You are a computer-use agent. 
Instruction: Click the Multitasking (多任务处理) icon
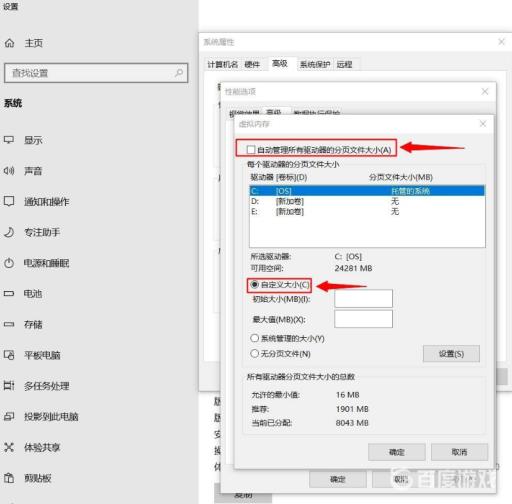(9, 386)
